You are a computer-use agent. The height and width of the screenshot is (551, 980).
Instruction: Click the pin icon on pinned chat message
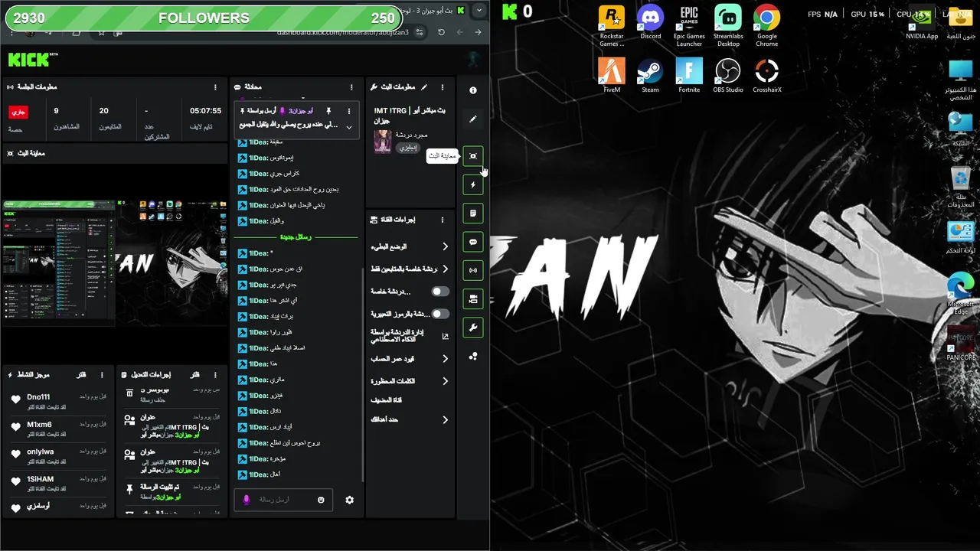coord(328,111)
